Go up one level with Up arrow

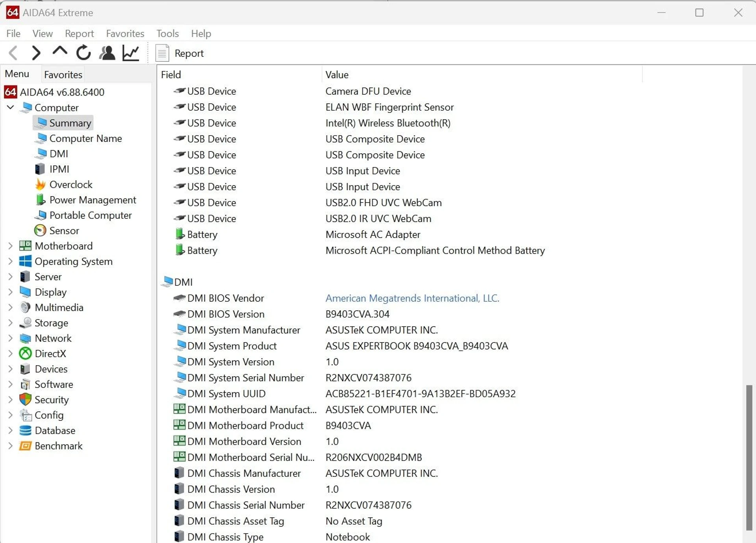(60, 52)
